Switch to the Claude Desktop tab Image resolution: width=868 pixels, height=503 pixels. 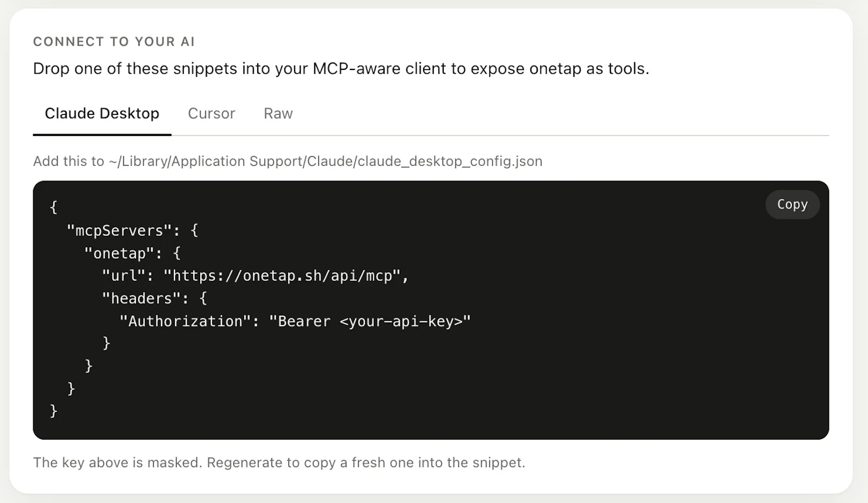[102, 113]
